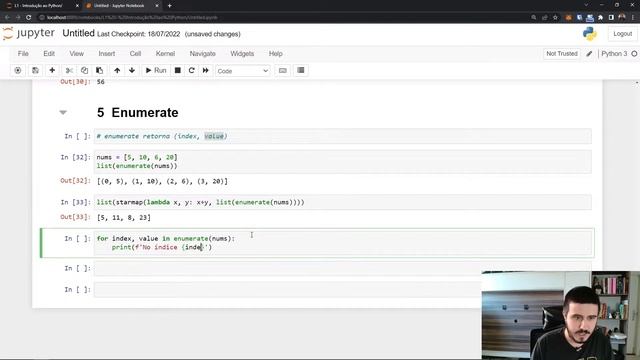Open the command palette keyboard icon
The width and height of the screenshot is (640, 360).
point(282,71)
